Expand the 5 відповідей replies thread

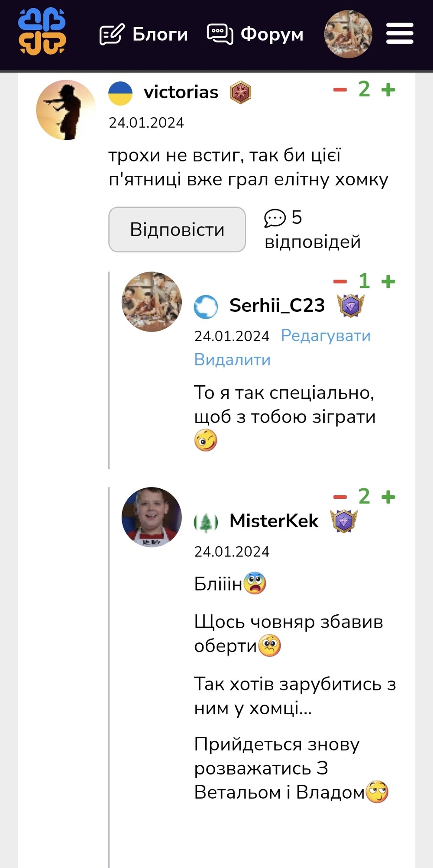(x=312, y=229)
